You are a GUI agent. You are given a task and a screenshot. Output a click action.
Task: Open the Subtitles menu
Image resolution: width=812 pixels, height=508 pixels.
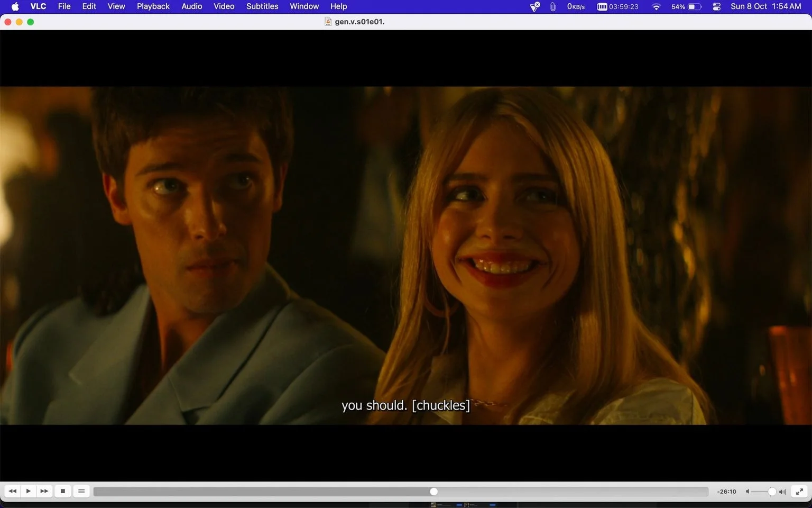click(262, 6)
